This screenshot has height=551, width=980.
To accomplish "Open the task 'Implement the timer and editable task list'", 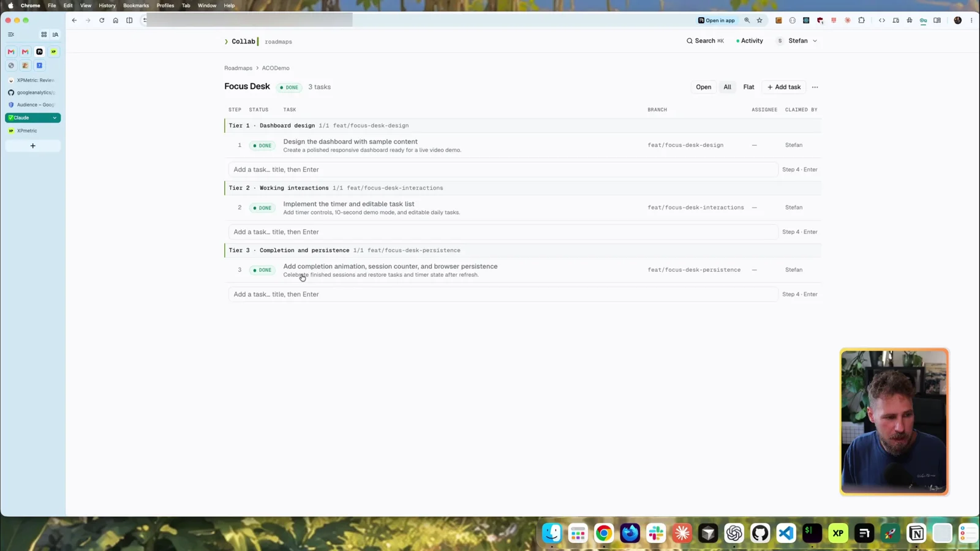I will [349, 204].
